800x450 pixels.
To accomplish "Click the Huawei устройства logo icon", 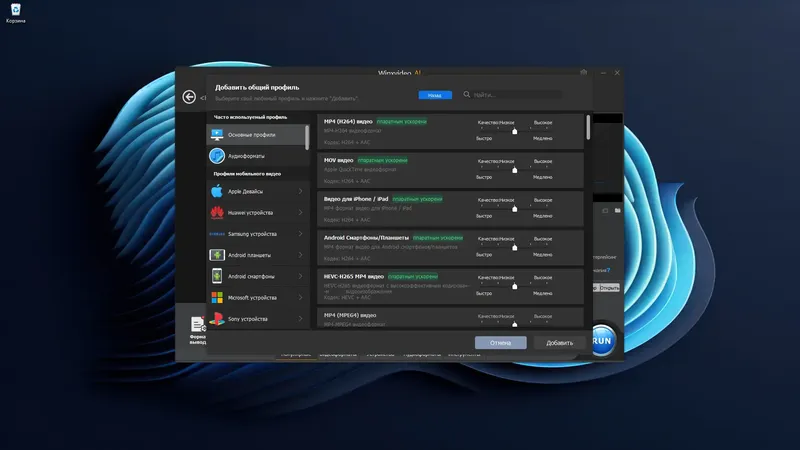I will pos(217,213).
